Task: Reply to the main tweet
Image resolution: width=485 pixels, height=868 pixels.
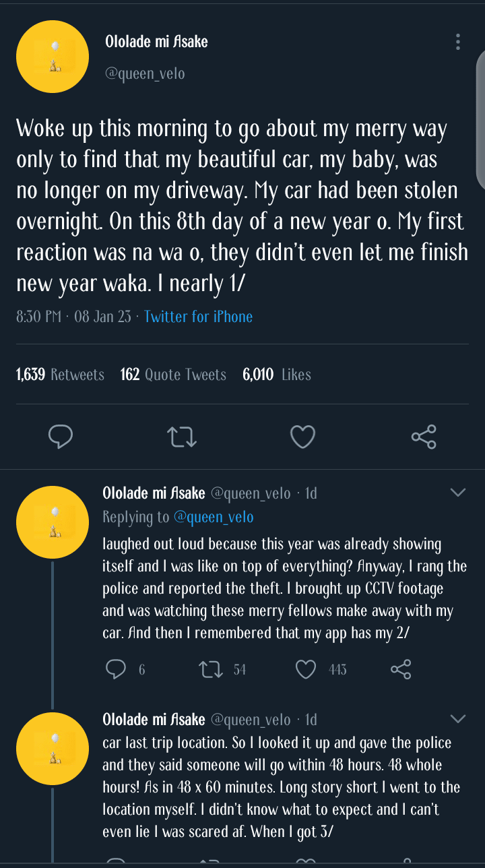Action: [x=61, y=437]
